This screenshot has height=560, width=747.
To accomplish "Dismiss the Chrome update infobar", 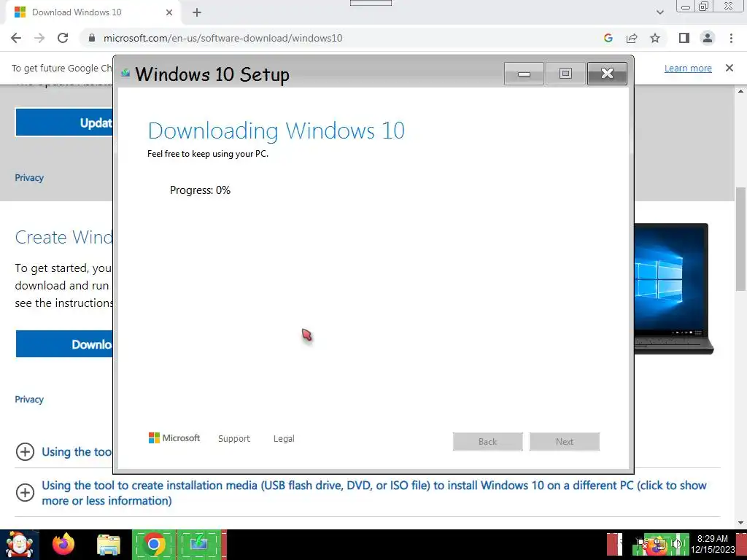I will (x=729, y=68).
